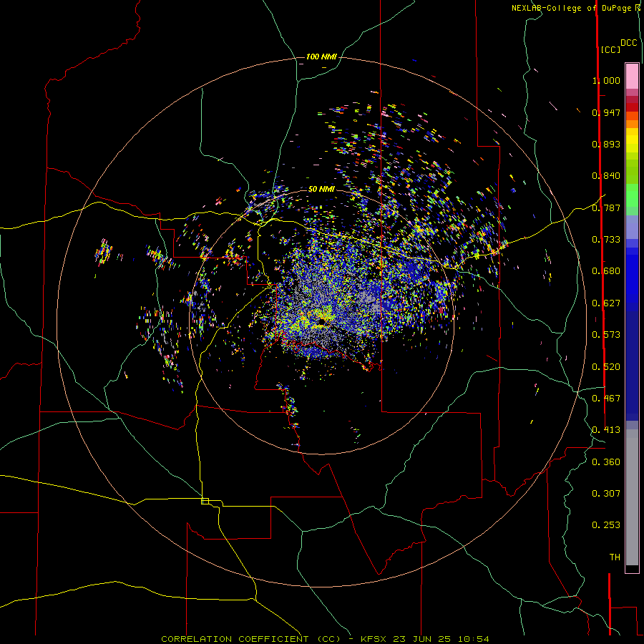Select the 0.787 legend value
The height and width of the screenshot is (644, 644).
[x=606, y=208]
